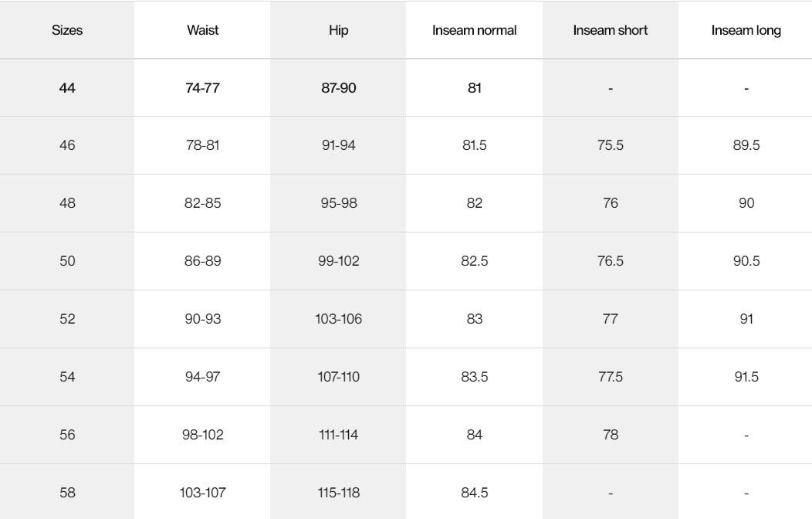Click size 50 in Sizes column

click(x=67, y=261)
